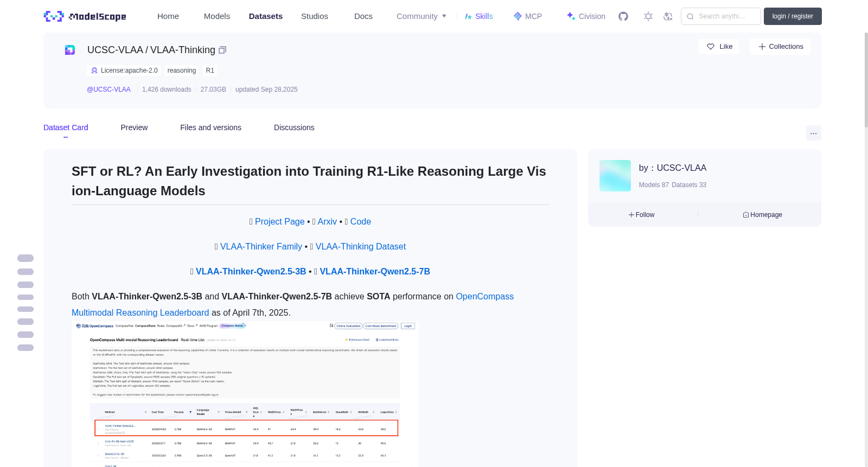
Task: Click the plus icon on Collections
Action: pyautogui.click(x=762, y=47)
